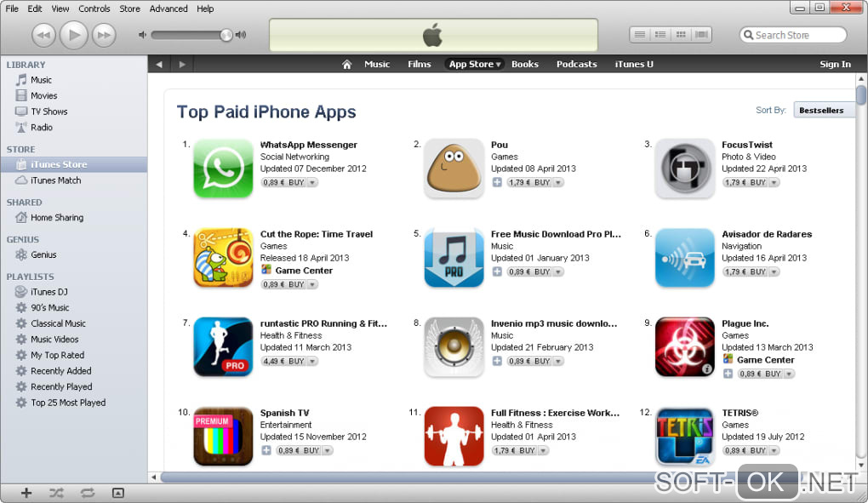Open the Plague Inc. app icon
Viewport: 868px width, 503px height.
684,347
